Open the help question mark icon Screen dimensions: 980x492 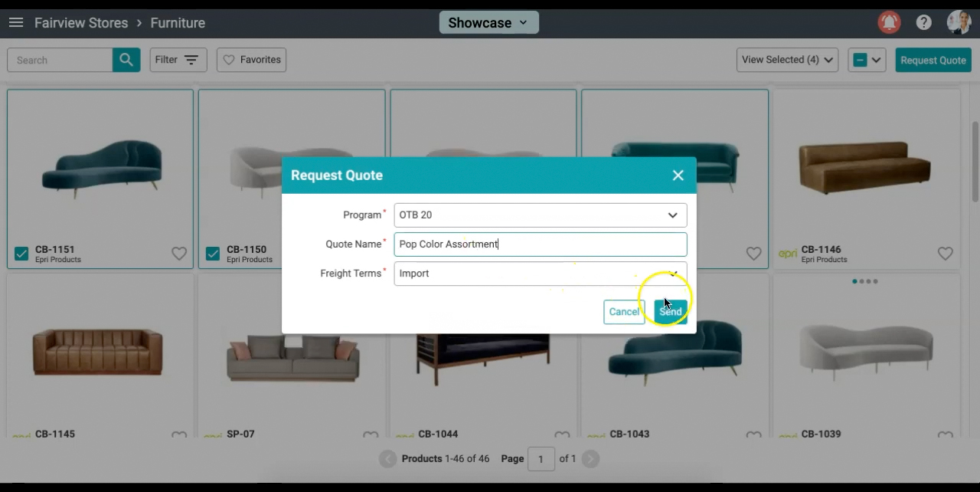pos(924,23)
